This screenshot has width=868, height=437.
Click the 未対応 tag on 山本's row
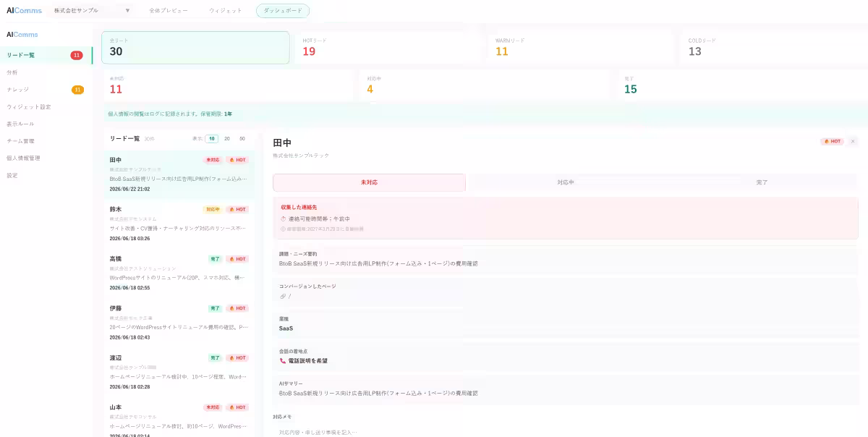(x=213, y=407)
